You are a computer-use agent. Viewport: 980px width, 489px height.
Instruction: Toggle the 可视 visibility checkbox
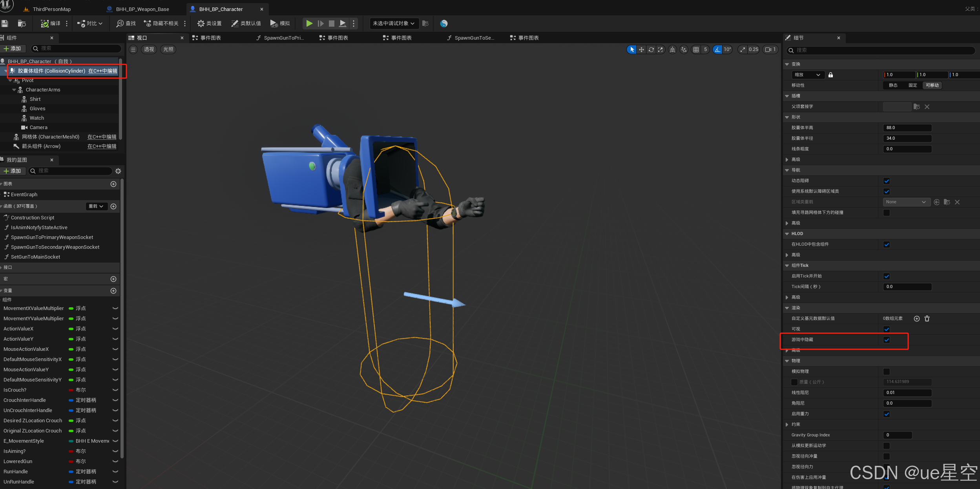tap(887, 329)
